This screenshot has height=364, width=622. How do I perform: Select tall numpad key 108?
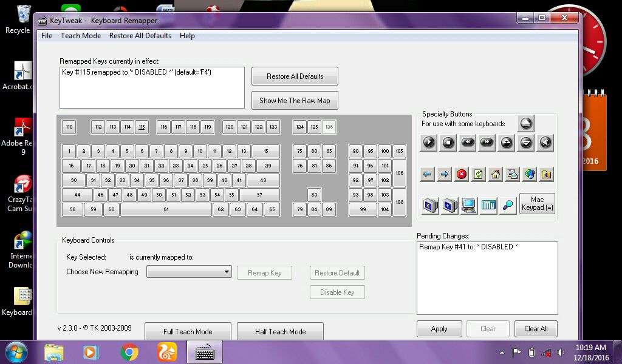click(x=399, y=202)
